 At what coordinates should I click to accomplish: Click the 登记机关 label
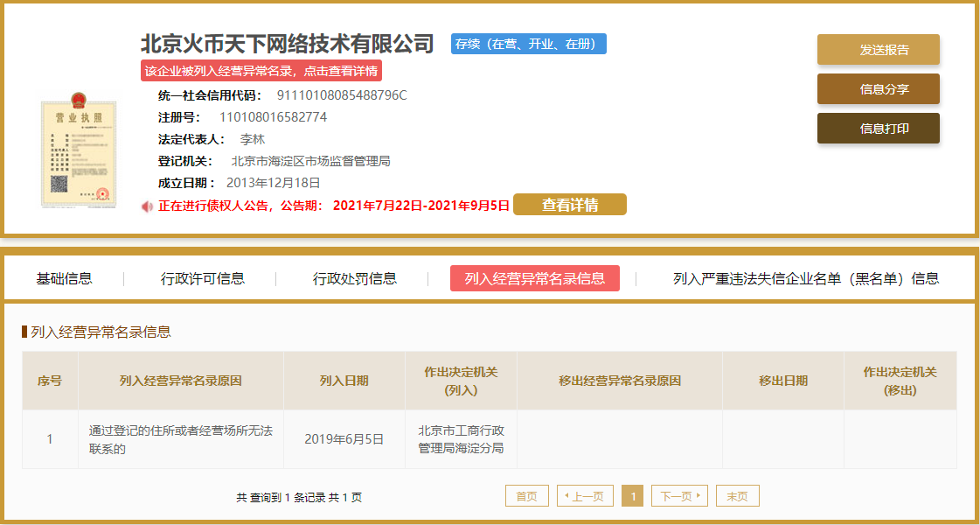tap(184, 162)
